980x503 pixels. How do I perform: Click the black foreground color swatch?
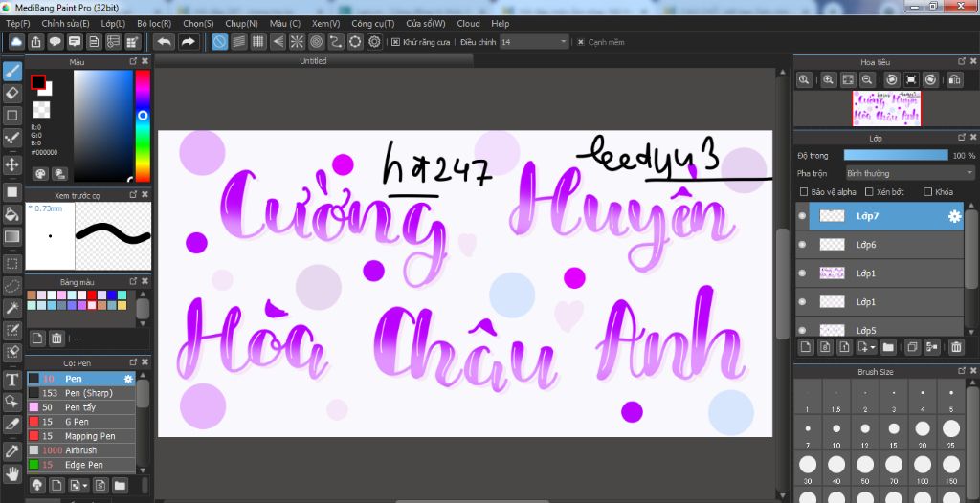point(38,82)
